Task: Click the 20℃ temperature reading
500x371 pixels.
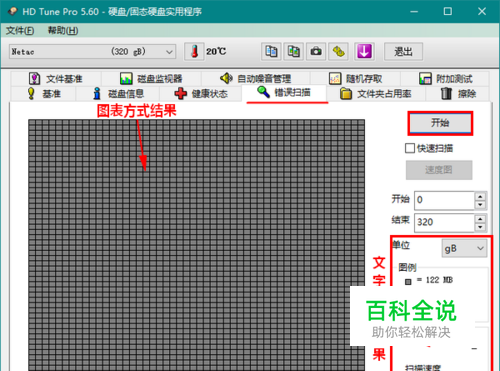Action: click(216, 51)
